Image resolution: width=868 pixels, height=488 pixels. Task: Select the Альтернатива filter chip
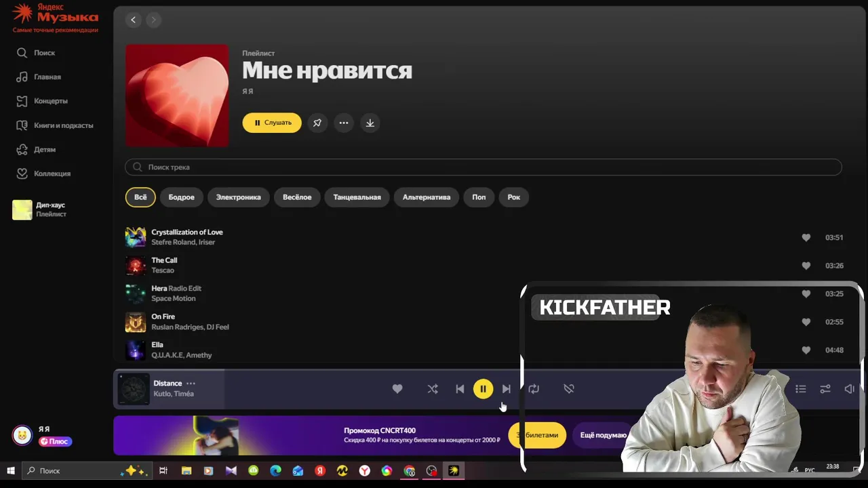pos(427,197)
